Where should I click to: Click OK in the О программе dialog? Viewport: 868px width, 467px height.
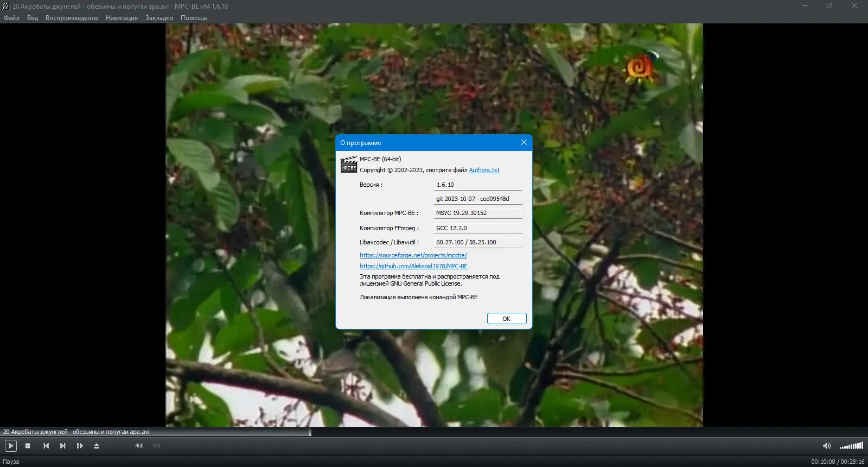coord(507,319)
